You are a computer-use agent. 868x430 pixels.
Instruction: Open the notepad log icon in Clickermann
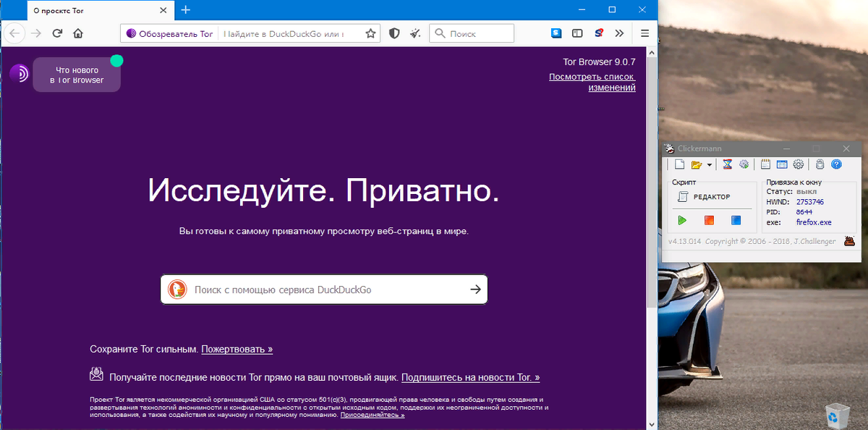(765, 165)
